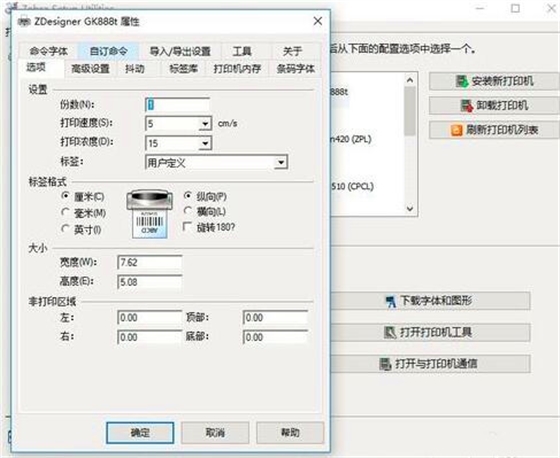This screenshot has width=560, height=458.
Task: Expand the 标签 label type dropdown
Action: (281, 163)
